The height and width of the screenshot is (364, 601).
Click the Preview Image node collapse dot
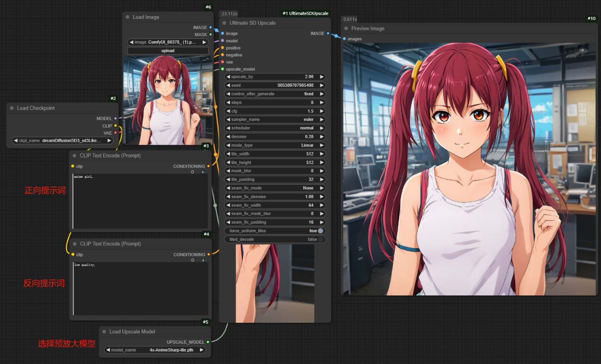pos(346,28)
